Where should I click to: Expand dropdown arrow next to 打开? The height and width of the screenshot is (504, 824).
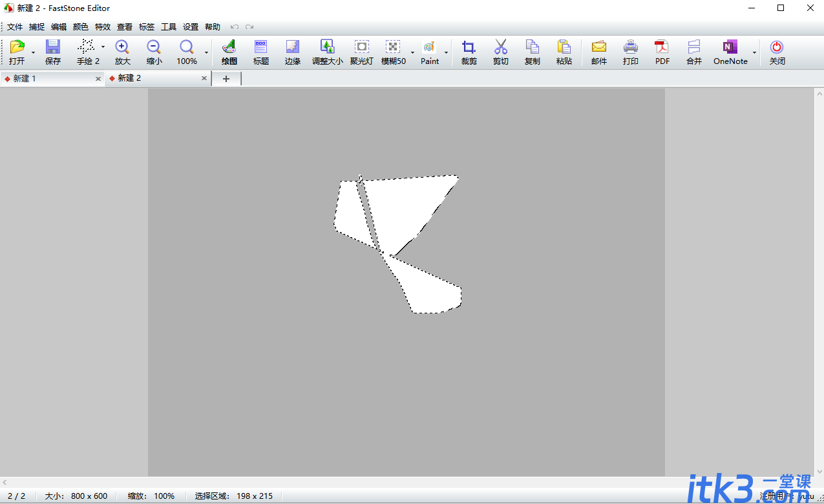coord(33,52)
